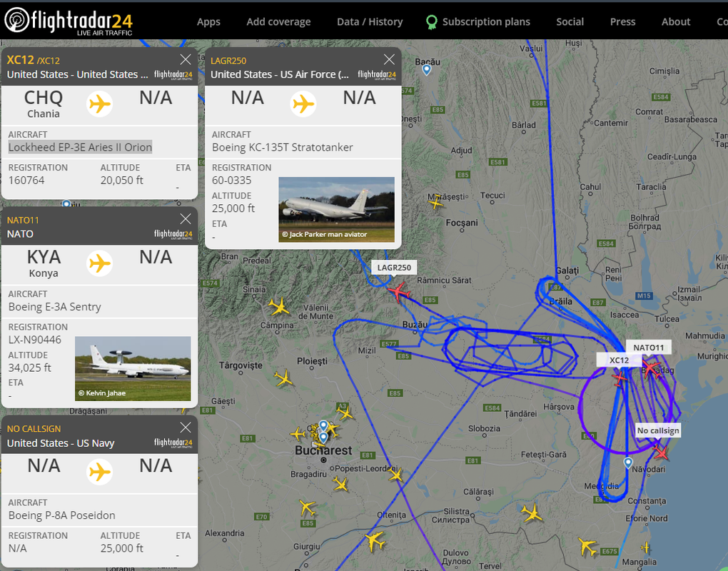This screenshot has width=728, height=571.
Task: Close the XC12 flight info panel
Action: click(186, 59)
